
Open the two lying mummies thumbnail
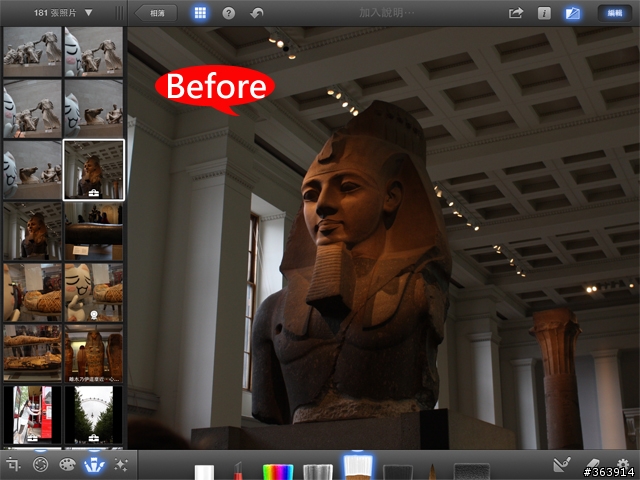(33, 353)
